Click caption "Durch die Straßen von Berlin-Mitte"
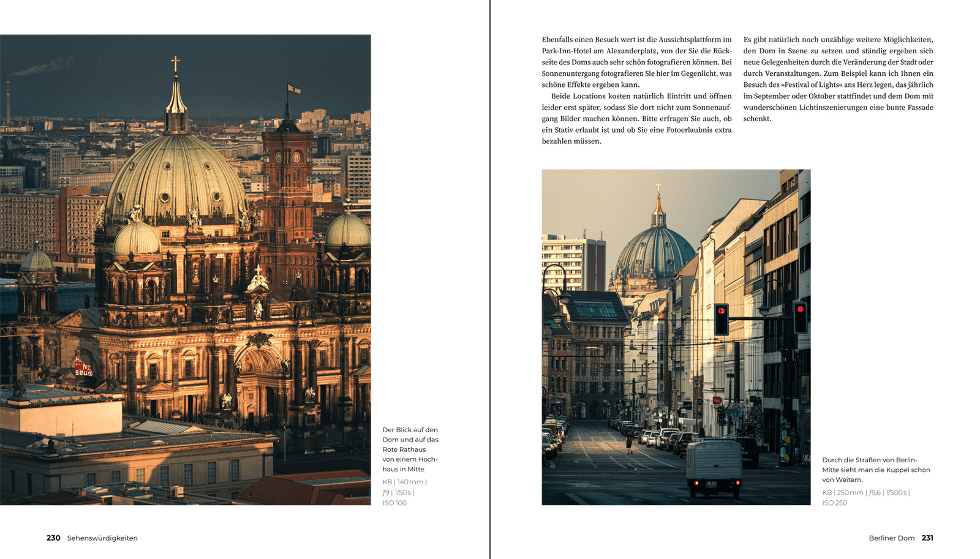 pyautogui.click(x=876, y=470)
